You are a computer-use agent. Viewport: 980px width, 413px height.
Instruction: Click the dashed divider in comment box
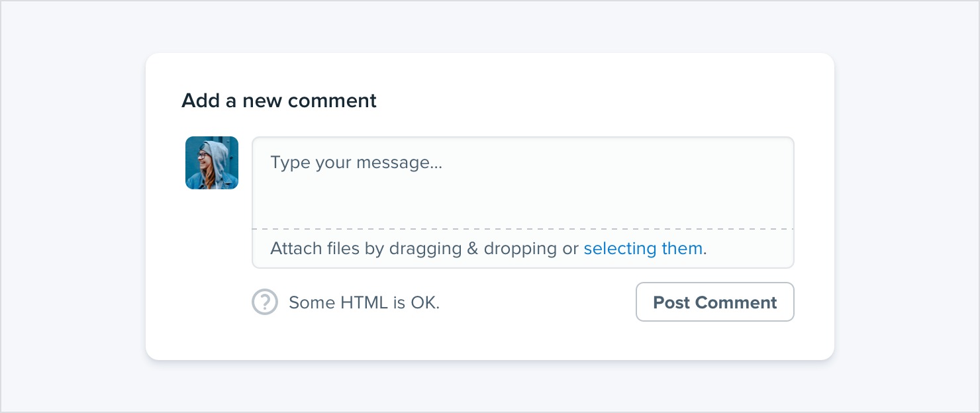point(523,229)
